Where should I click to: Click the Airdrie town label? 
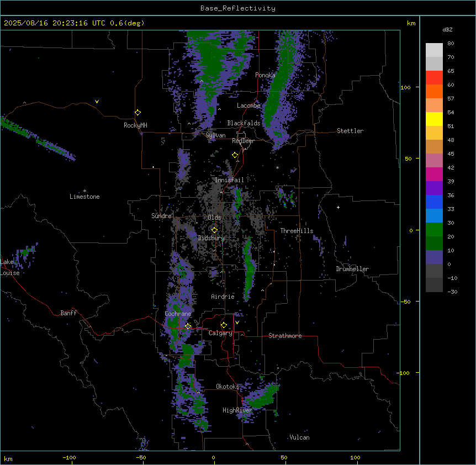tap(223, 297)
